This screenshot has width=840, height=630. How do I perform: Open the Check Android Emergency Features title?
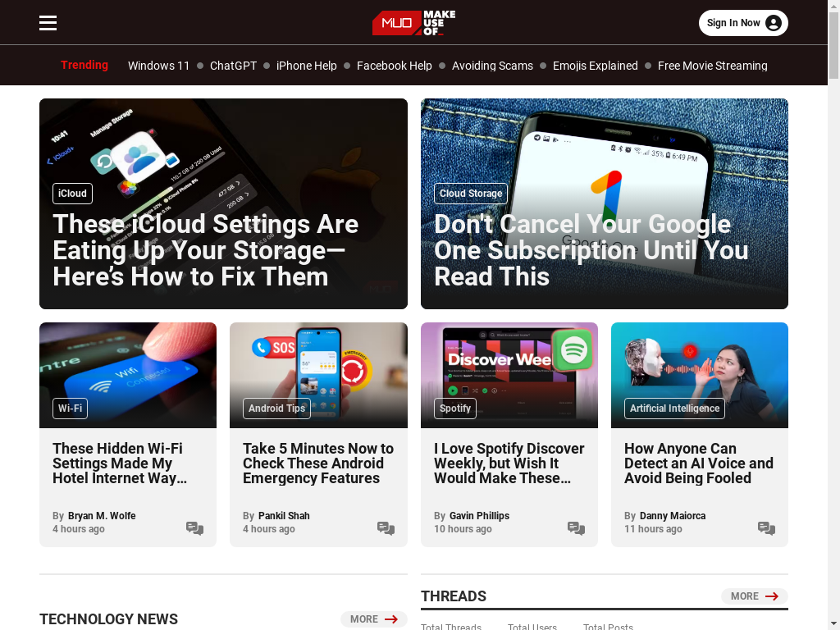click(318, 463)
